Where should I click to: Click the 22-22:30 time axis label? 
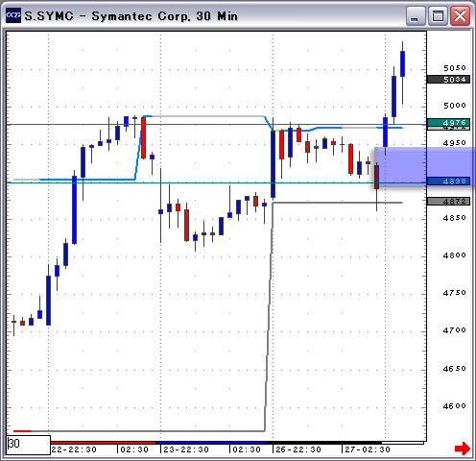click(x=74, y=449)
